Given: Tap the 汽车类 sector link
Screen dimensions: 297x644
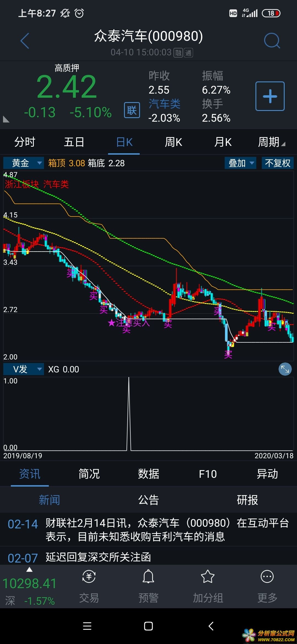Looking at the screenshot, I should 164,104.
